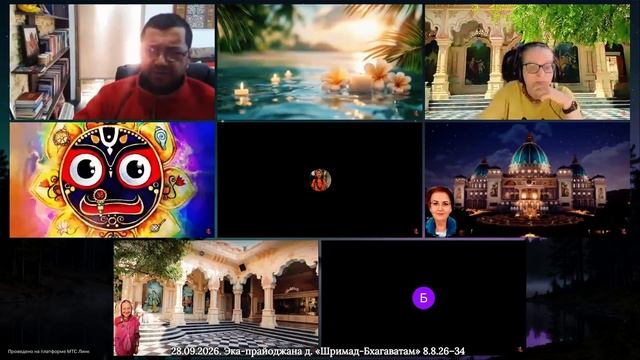Click muted mic icon on center avatar tile
The image size is (640, 360).
click(416, 231)
